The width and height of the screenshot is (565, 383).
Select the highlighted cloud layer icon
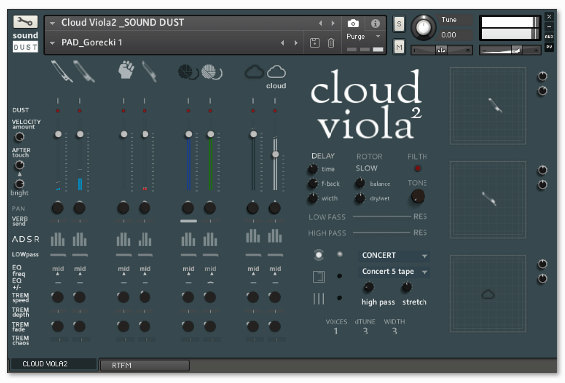pos(276,71)
